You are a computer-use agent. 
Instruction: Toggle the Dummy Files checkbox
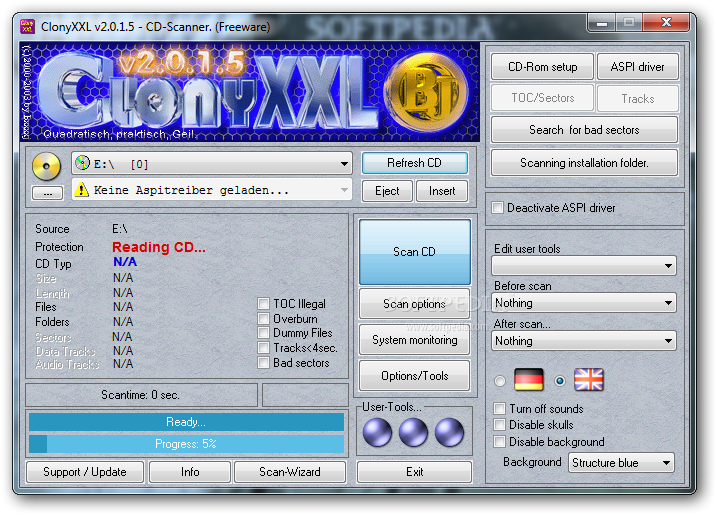tap(263, 333)
